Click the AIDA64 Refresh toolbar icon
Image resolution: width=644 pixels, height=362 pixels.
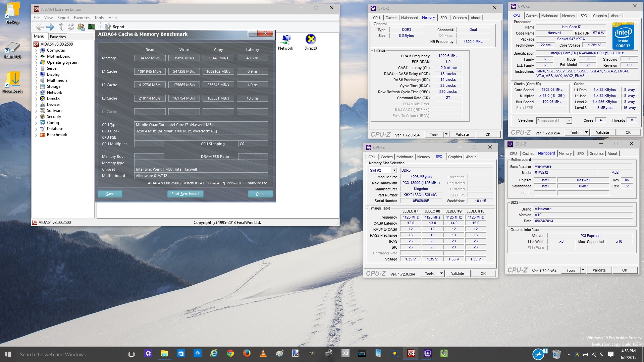[71, 27]
